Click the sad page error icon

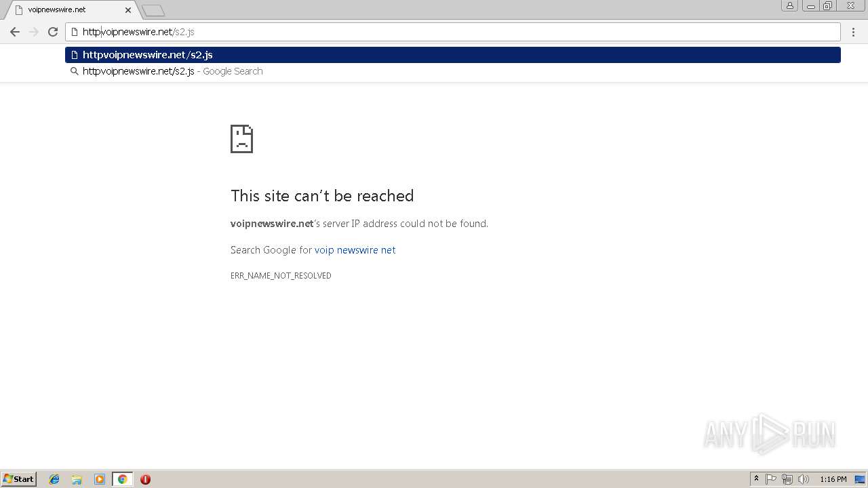(x=241, y=139)
